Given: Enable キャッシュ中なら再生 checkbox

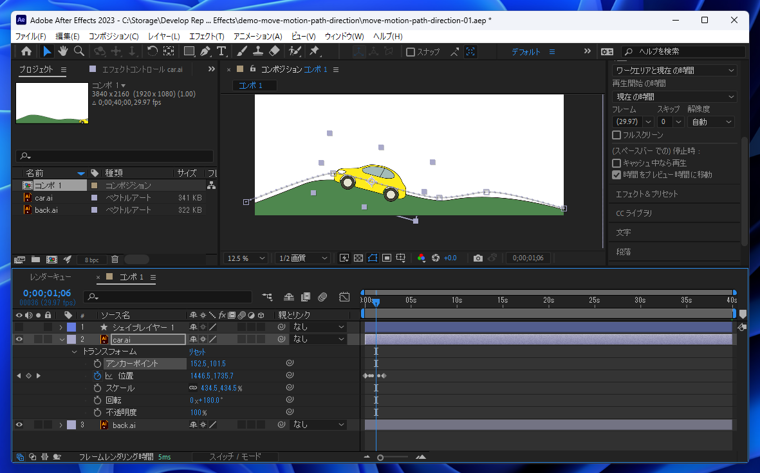Looking at the screenshot, I should tap(617, 163).
